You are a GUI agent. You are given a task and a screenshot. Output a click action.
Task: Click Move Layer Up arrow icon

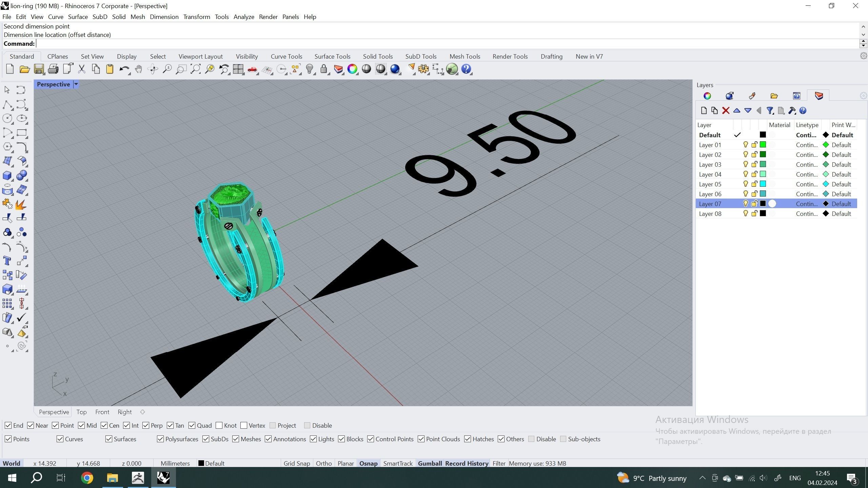click(736, 110)
